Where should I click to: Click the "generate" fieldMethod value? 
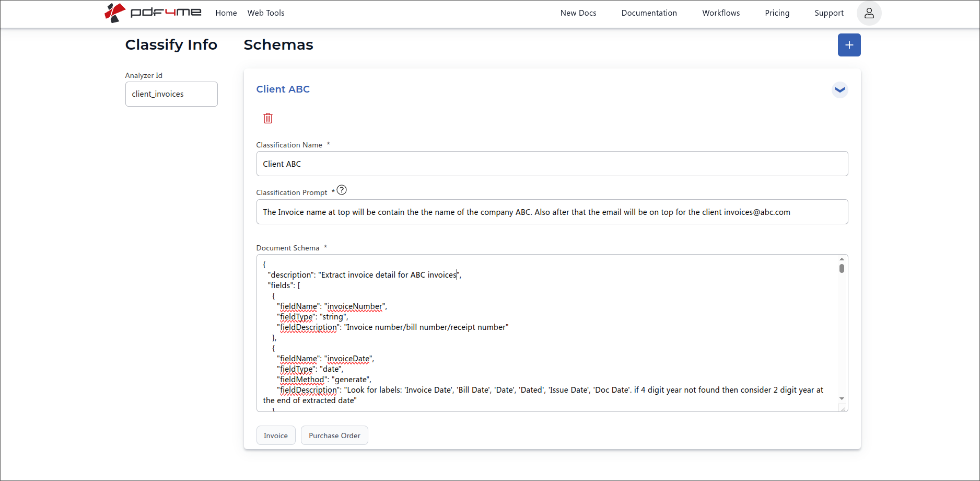[351, 380]
